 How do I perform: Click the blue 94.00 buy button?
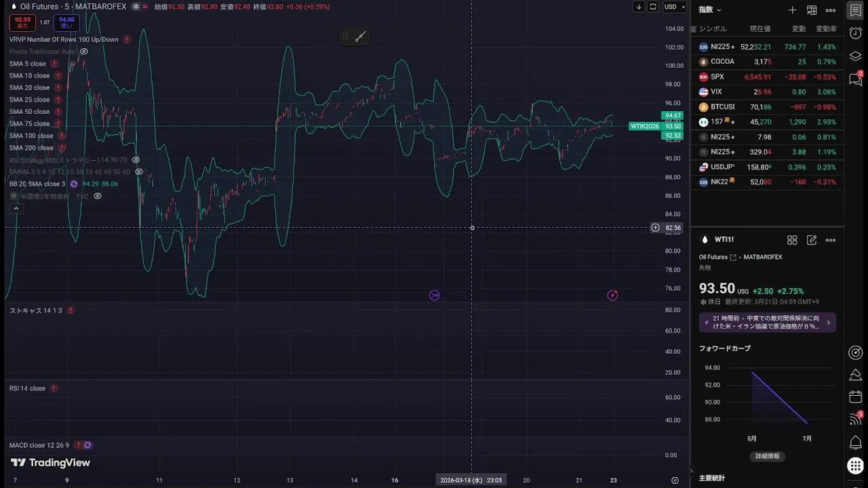point(66,23)
